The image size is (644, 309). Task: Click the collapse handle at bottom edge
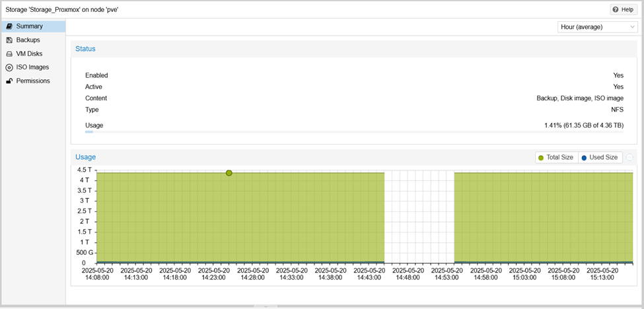coord(266,307)
